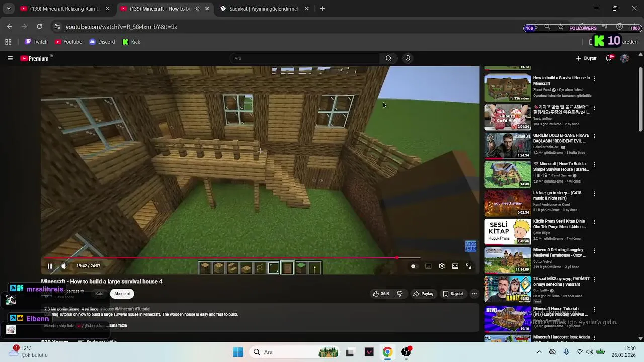Open the Kick bookmark

click(x=132, y=42)
